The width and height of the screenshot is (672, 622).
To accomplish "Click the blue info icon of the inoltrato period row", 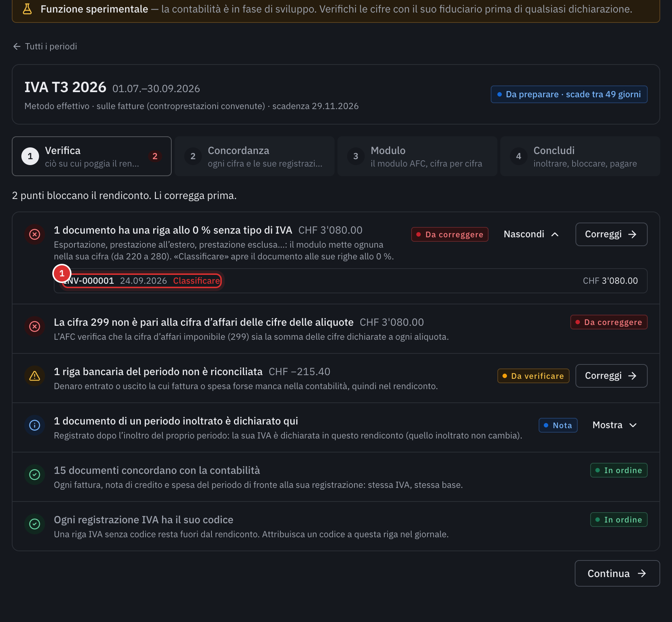I will tap(35, 425).
